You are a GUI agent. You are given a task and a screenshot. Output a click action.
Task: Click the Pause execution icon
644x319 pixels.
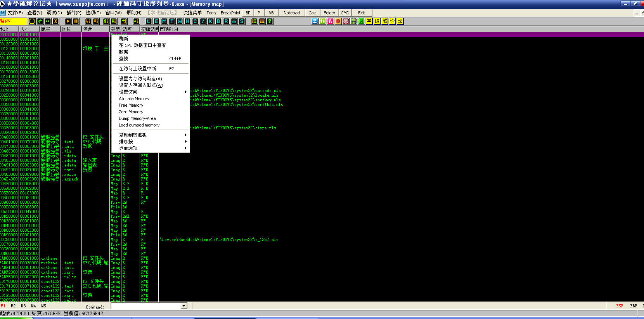(x=76, y=21)
